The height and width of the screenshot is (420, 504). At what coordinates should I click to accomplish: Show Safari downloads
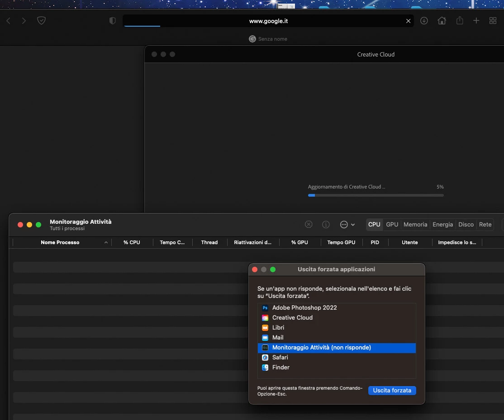point(424,20)
